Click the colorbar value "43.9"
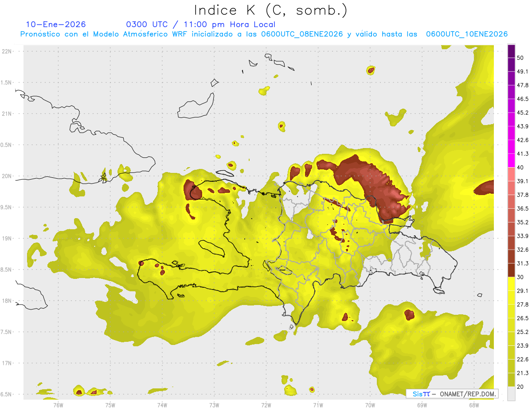The image size is (532, 411). tap(523, 126)
